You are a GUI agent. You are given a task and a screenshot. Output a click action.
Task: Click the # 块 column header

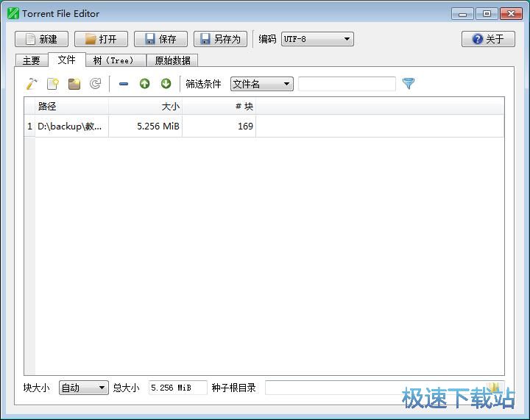[x=219, y=107]
